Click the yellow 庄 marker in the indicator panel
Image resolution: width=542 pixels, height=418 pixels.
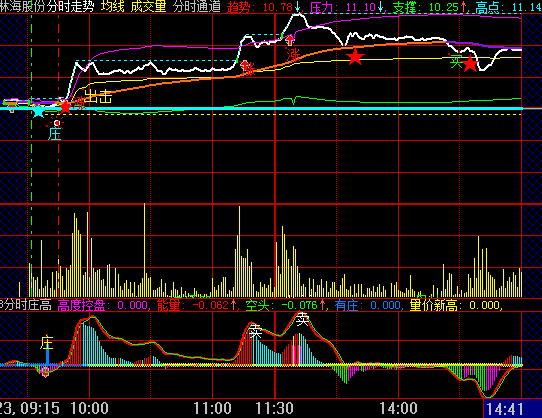pyautogui.click(x=46, y=342)
